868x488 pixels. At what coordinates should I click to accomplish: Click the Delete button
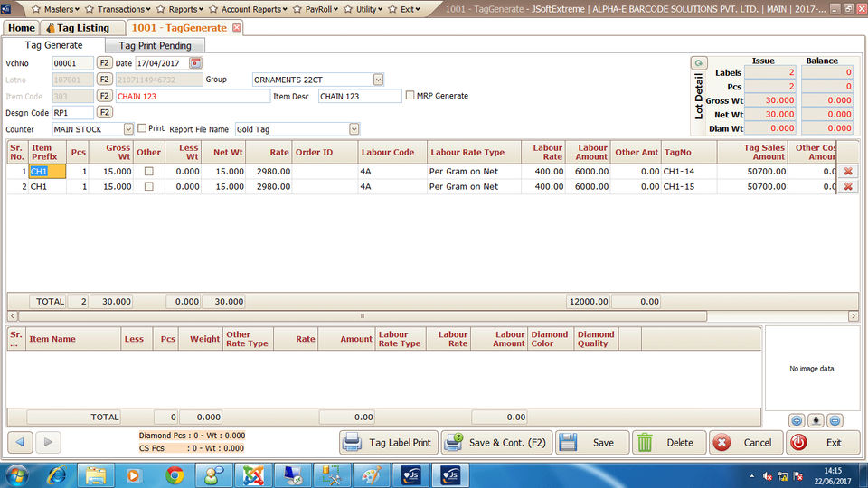pos(669,442)
